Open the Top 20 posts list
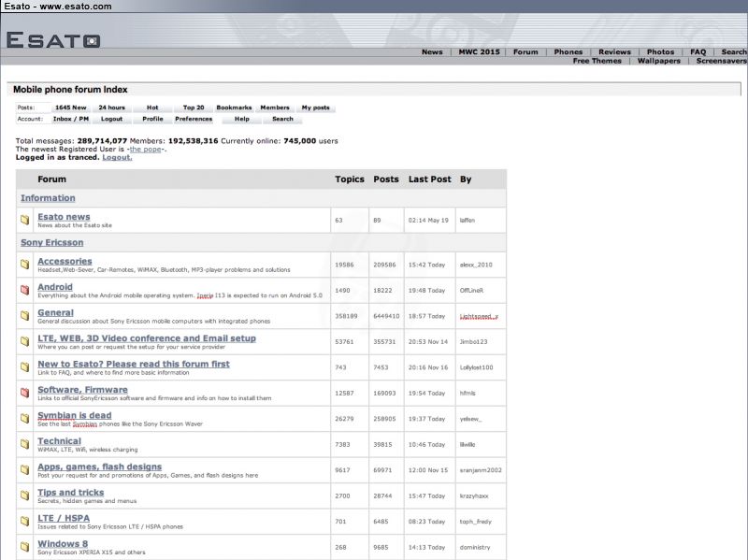 coord(194,108)
